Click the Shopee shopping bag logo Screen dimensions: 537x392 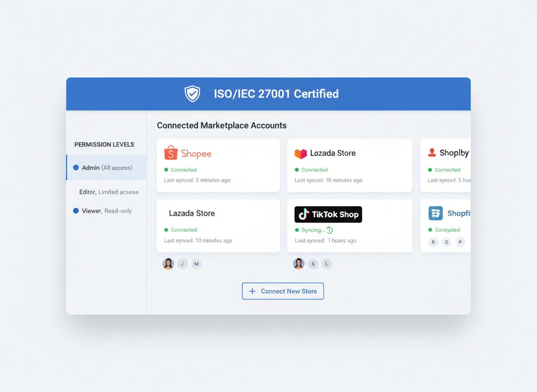171,153
